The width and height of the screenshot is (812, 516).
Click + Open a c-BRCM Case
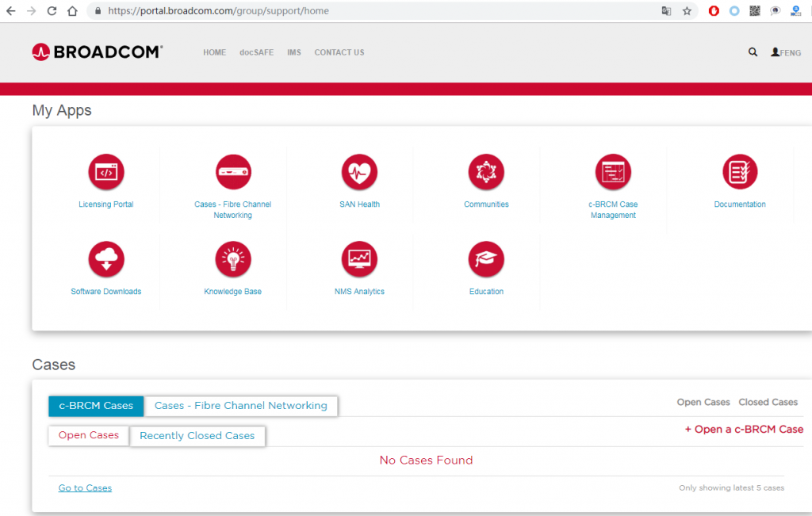(x=744, y=429)
